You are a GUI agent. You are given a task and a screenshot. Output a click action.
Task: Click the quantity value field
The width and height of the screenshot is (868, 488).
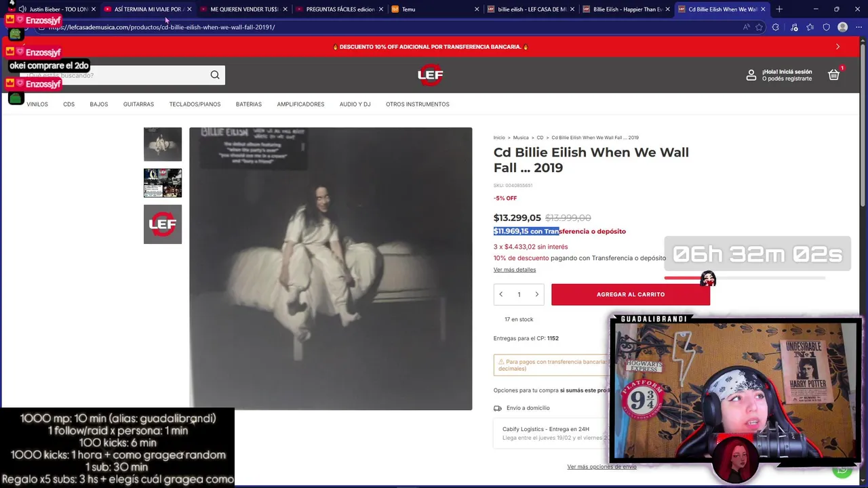519,294
